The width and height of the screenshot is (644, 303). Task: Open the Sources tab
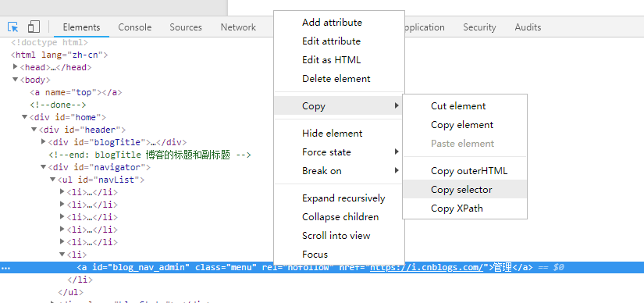point(186,27)
